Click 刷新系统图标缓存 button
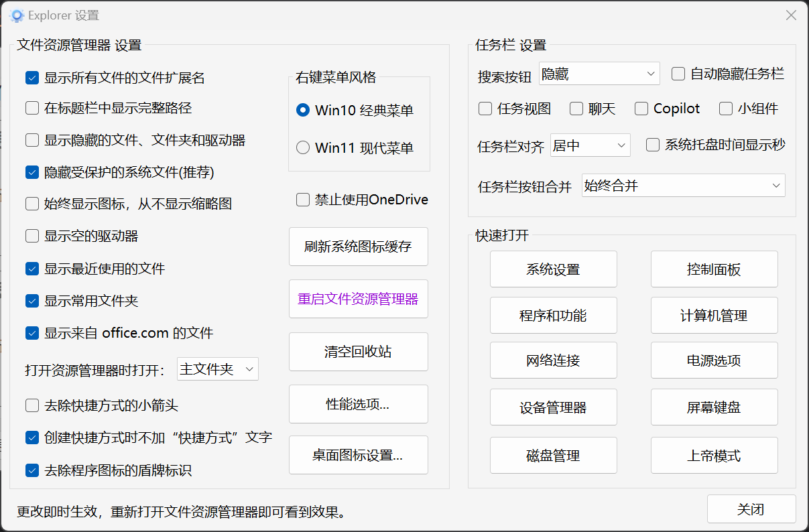This screenshot has width=809, height=532. pyautogui.click(x=359, y=247)
